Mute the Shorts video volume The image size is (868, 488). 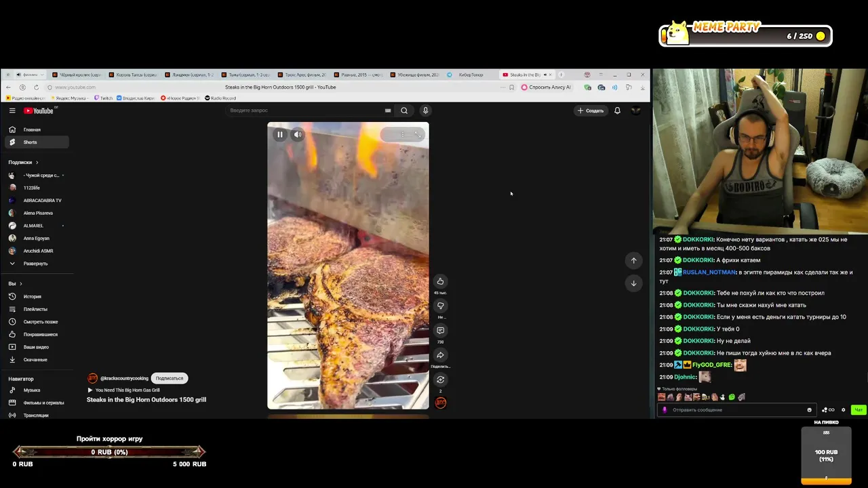click(298, 135)
